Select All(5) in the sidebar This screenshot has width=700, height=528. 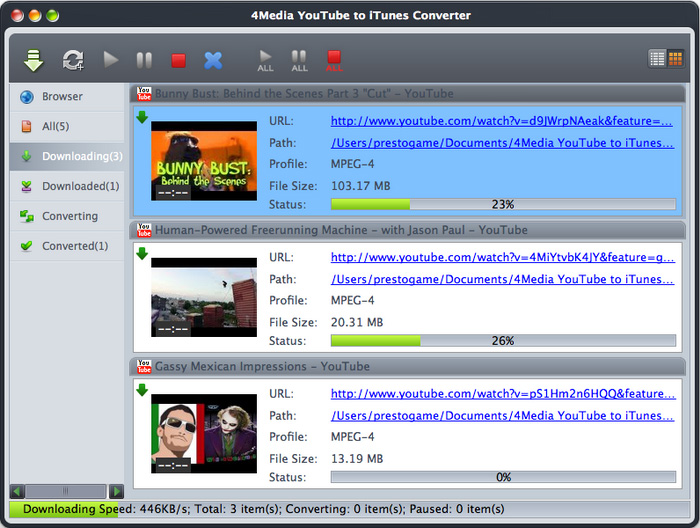[x=55, y=127]
